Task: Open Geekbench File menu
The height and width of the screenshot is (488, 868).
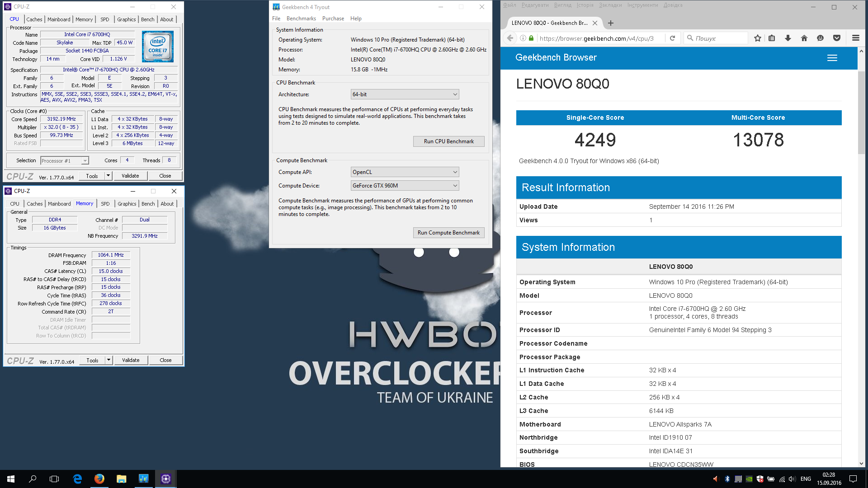Action: (x=276, y=19)
